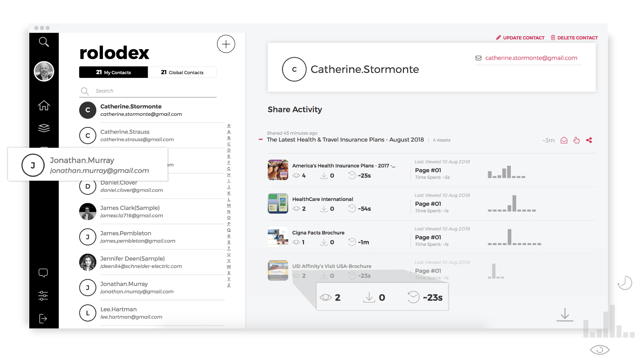The image size is (644, 362).
Task: Click the download icon at bottom right
Action: pos(565,314)
